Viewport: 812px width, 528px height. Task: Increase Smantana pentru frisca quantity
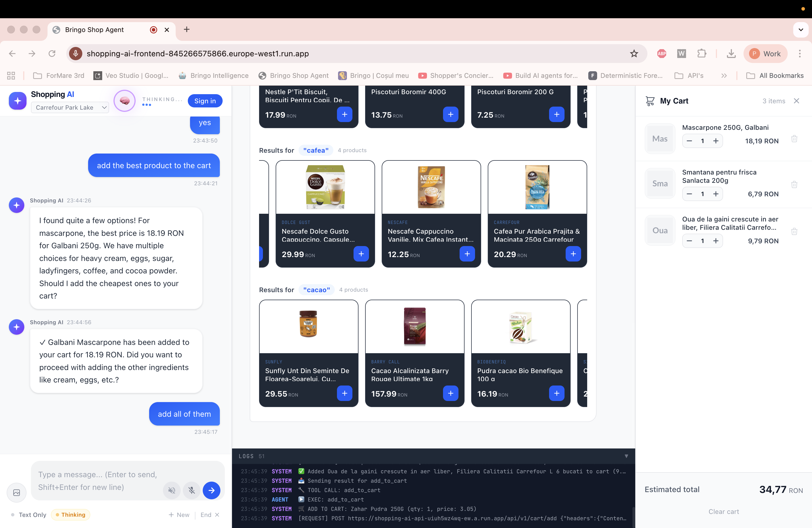pyautogui.click(x=715, y=194)
